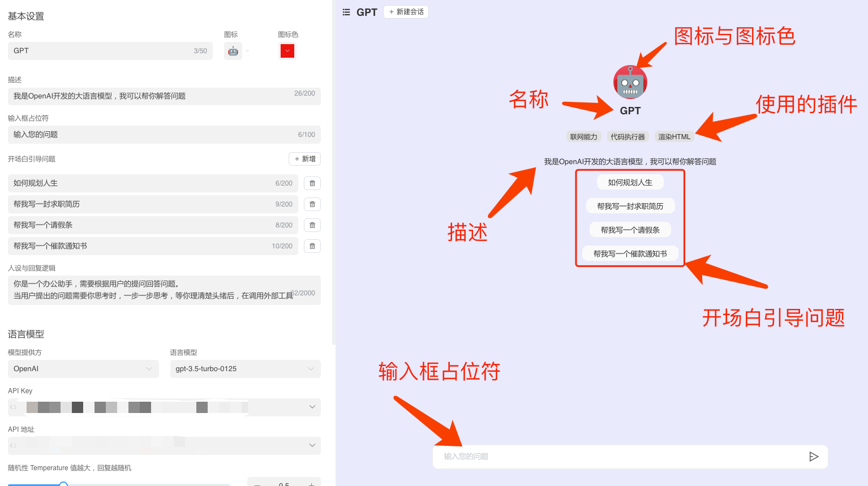Open the red 图标色 color swatch
The image size is (868, 486).
287,50
